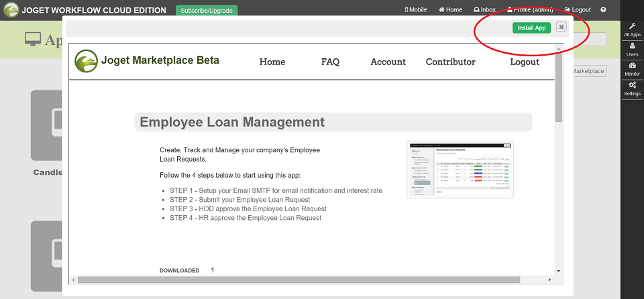Image resolution: width=644 pixels, height=299 pixels.
Task: Click Logout in the top bar
Action: (x=578, y=10)
